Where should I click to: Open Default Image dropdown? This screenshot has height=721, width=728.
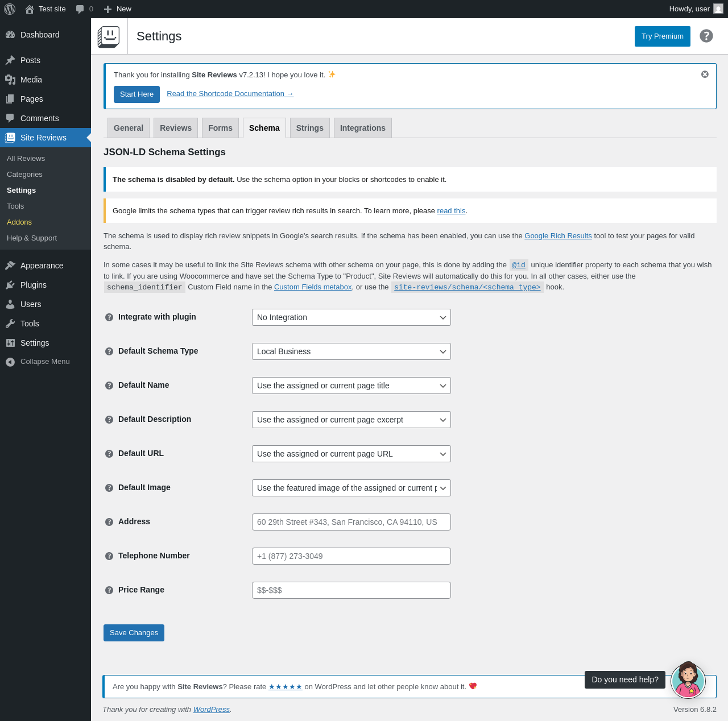click(351, 488)
